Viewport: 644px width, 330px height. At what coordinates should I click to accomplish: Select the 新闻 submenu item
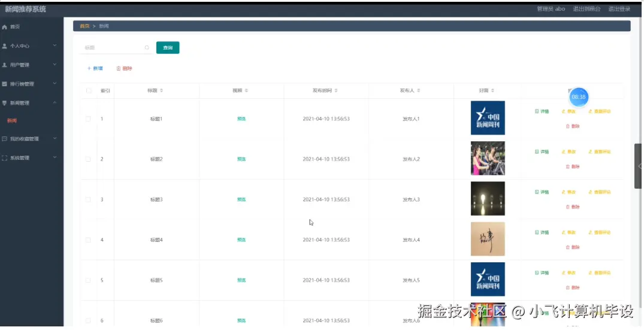(12, 120)
